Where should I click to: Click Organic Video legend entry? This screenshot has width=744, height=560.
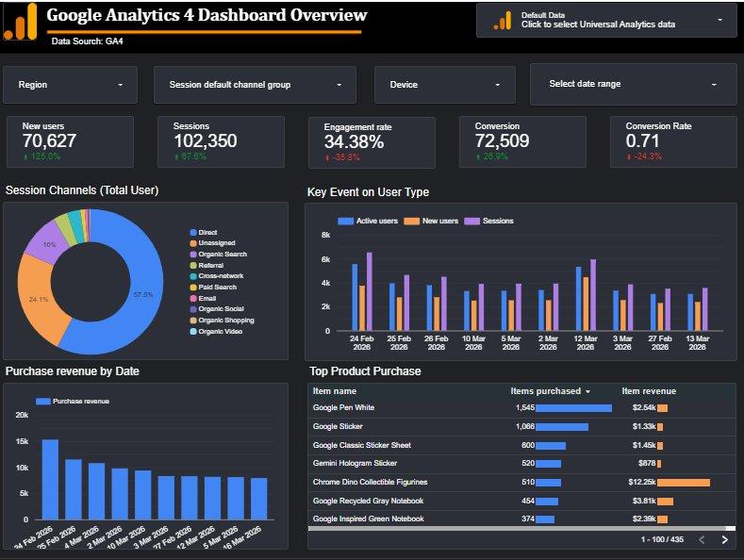click(x=216, y=332)
